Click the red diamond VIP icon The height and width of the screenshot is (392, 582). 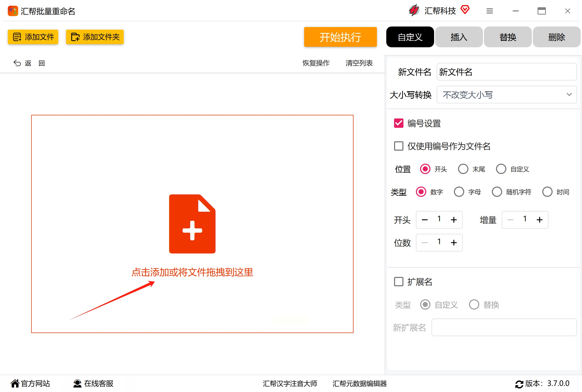point(465,10)
